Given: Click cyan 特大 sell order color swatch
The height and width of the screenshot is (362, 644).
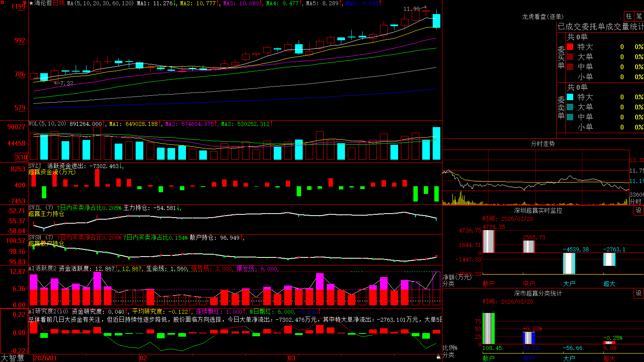Looking at the screenshot, I should pos(570,97).
